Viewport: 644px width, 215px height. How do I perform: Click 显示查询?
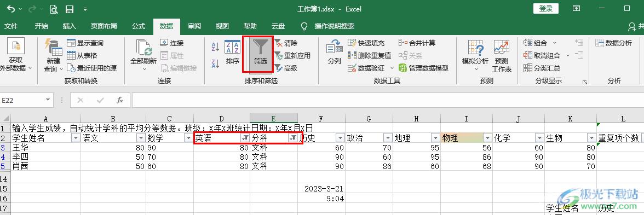(x=85, y=43)
